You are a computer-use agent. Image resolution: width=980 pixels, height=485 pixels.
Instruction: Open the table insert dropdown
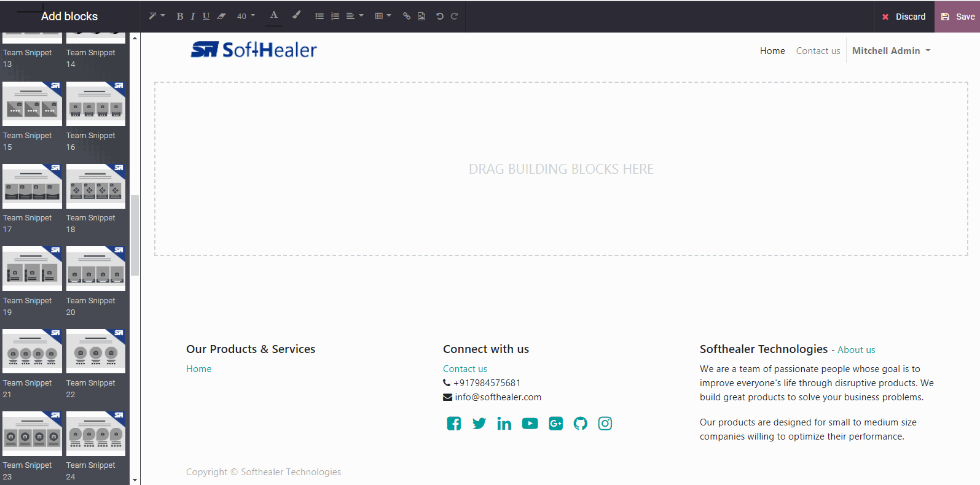click(x=383, y=17)
